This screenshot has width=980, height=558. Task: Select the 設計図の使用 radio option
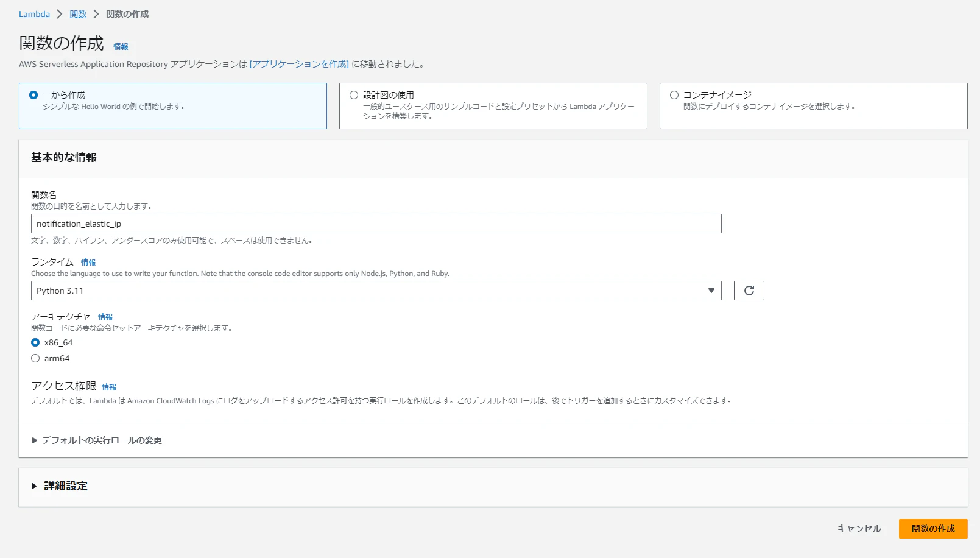point(354,95)
